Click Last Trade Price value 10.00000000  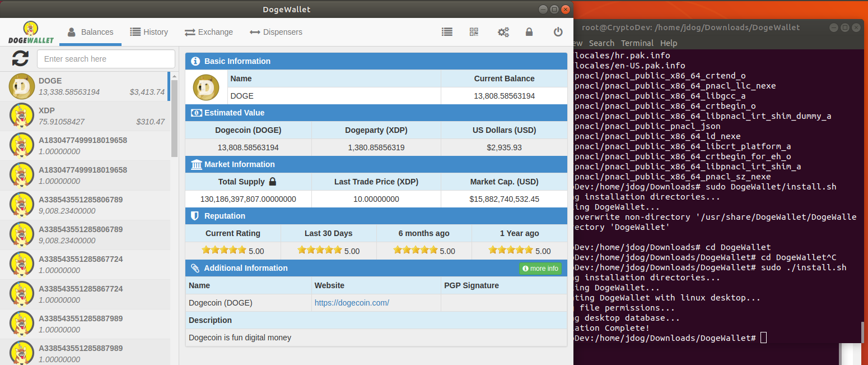click(x=376, y=199)
